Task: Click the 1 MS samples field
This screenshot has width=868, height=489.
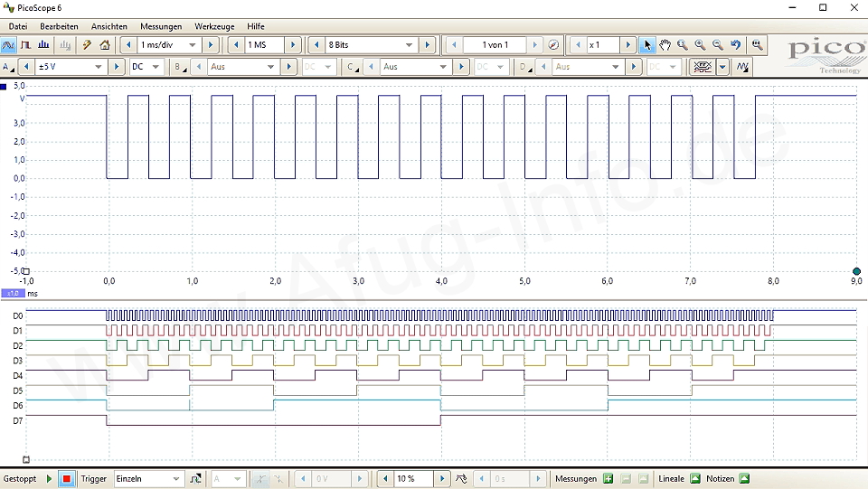Action: coord(264,45)
